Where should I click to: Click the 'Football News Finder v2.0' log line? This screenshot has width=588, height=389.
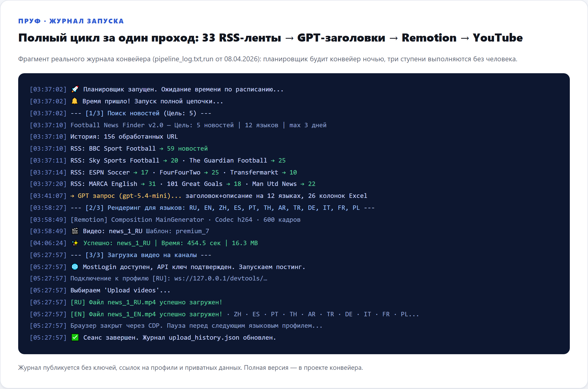pyautogui.click(x=198, y=125)
